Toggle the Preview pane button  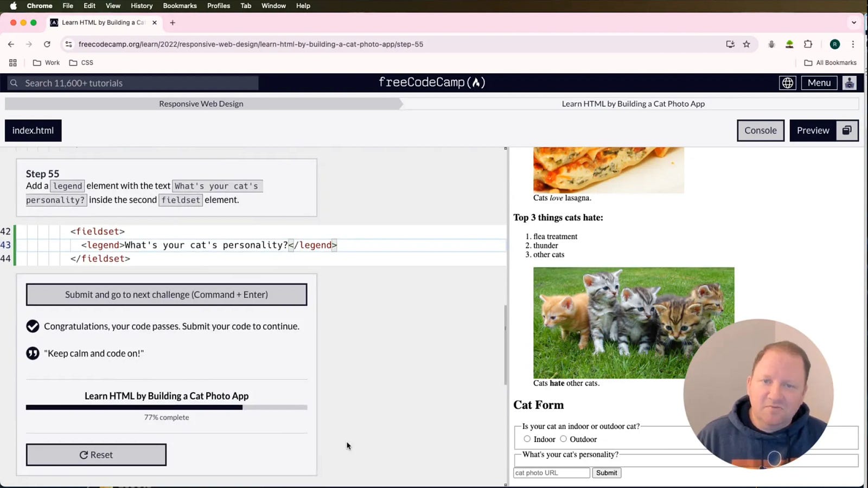pyautogui.click(x=813, y=131)
